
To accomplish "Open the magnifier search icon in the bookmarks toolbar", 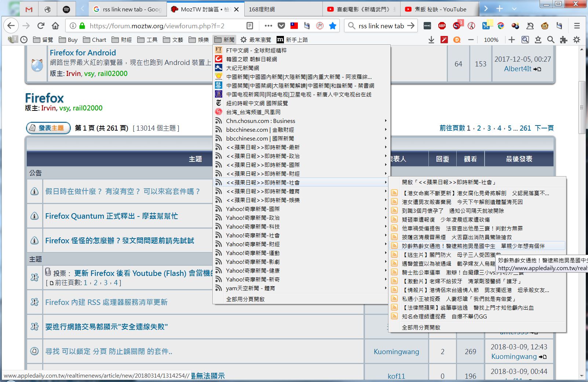I will pos(551,40).
